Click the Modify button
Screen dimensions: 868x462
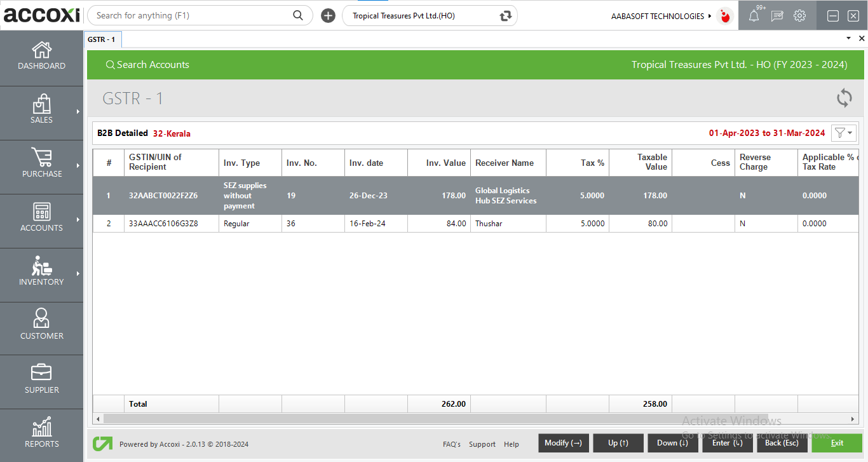pyautogui.click(x=563, y=443)
